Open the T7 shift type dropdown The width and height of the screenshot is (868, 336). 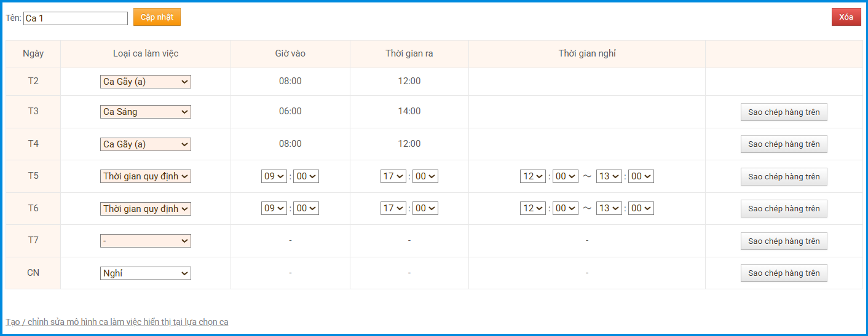pos(146,241)
